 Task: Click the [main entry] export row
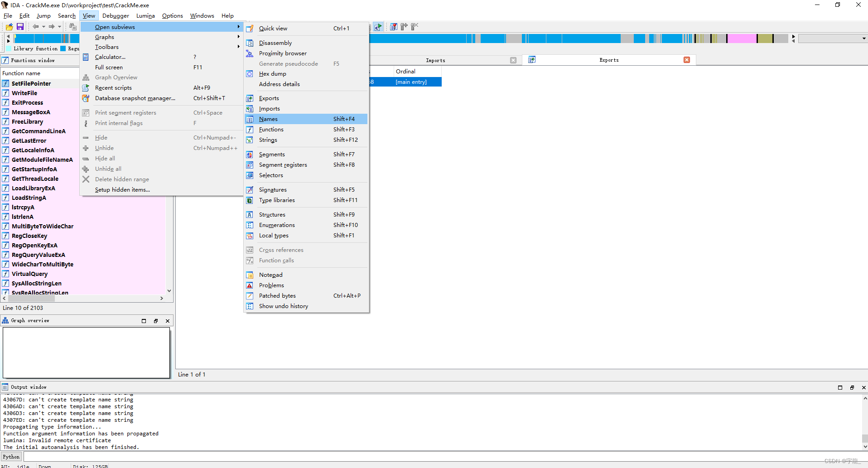(x=405, y=82)
